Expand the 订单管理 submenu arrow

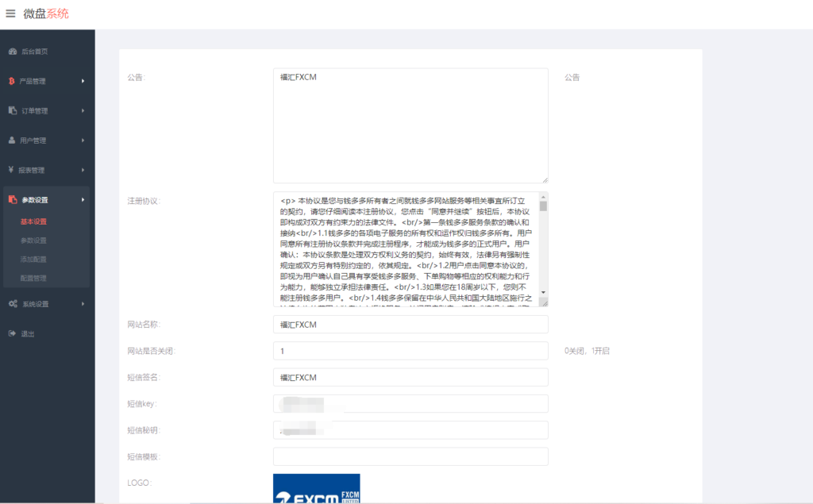83,110
